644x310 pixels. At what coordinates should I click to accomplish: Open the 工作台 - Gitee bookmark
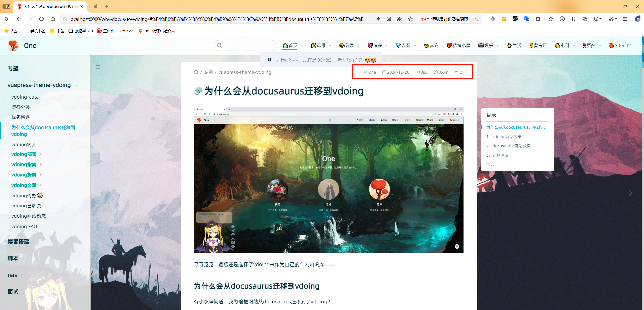point(115,31)
